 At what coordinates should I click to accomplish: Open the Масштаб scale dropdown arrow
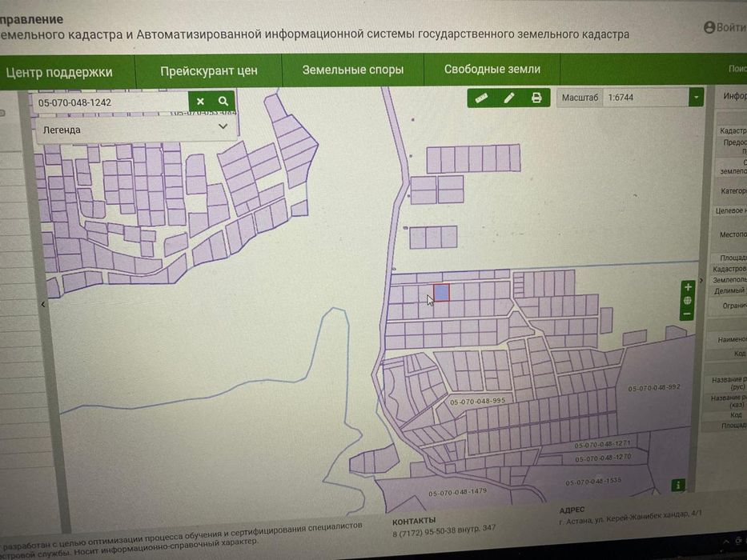pos(696,97)
